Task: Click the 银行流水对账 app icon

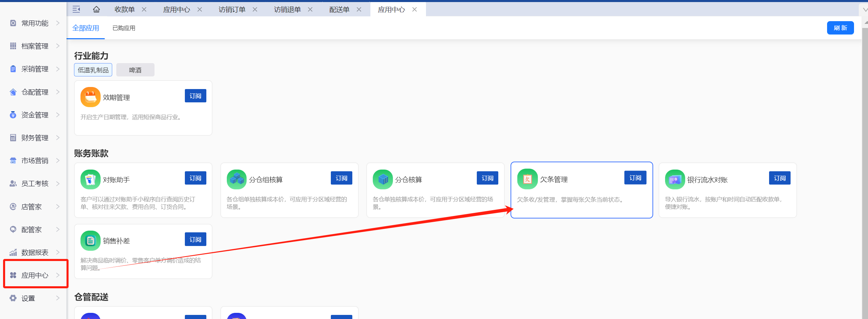Action: click(x=675, y=179)
